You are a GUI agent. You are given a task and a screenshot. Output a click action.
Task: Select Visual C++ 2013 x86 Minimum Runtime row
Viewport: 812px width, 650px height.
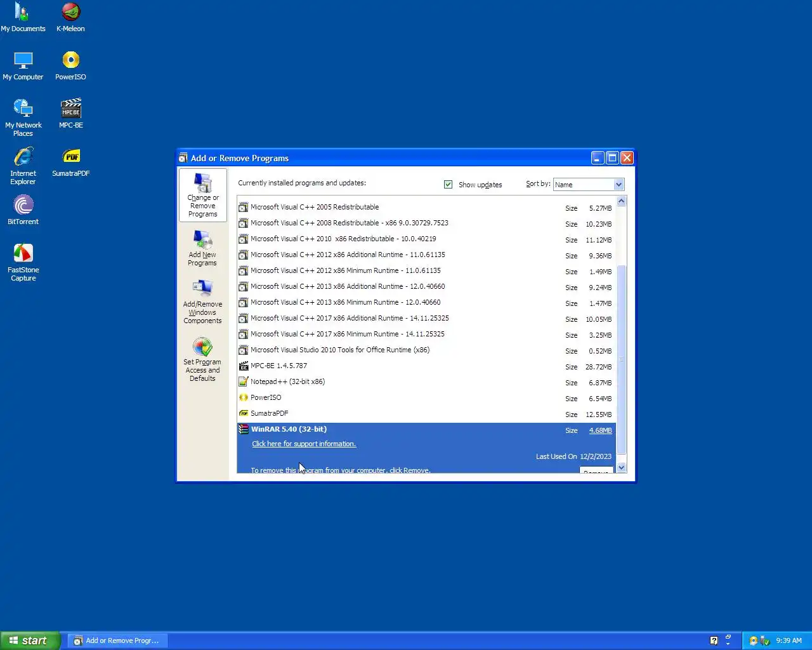tap(426, 302)
